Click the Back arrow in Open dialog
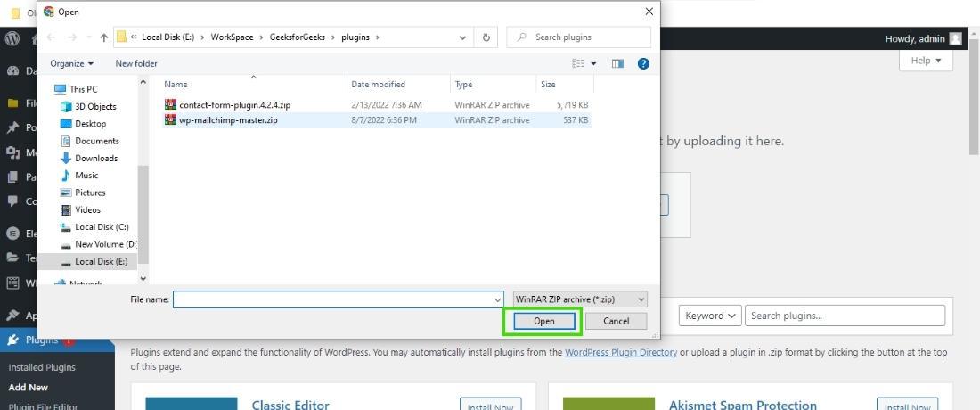The width and height of the screenshot is (980, 410). coord(52,37)
